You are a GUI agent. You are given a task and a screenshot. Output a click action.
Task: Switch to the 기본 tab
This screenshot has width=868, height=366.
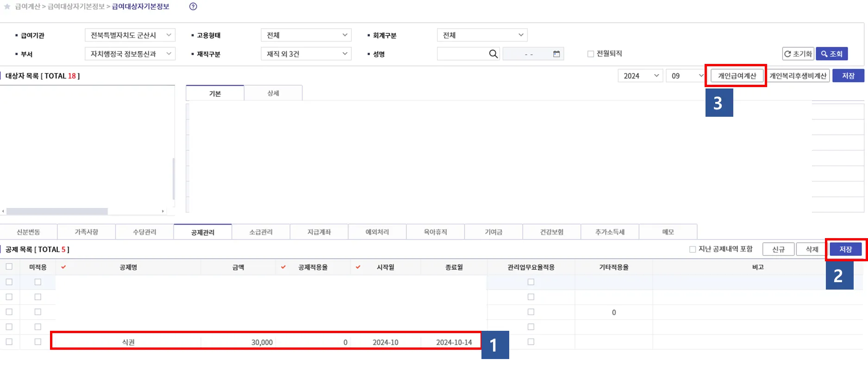215,93
